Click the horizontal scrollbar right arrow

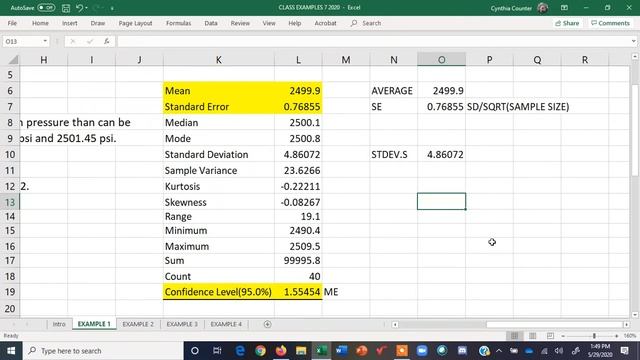pyautogui.click(x=626, y=324)
